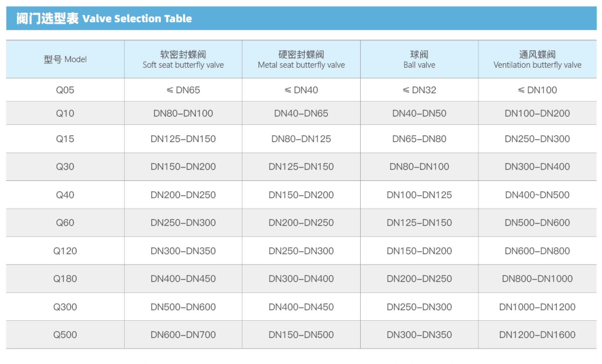Click the Q500 model cell
Image resolution: width=602 pixels, height=364 pixels.
(x=65, y=335)
